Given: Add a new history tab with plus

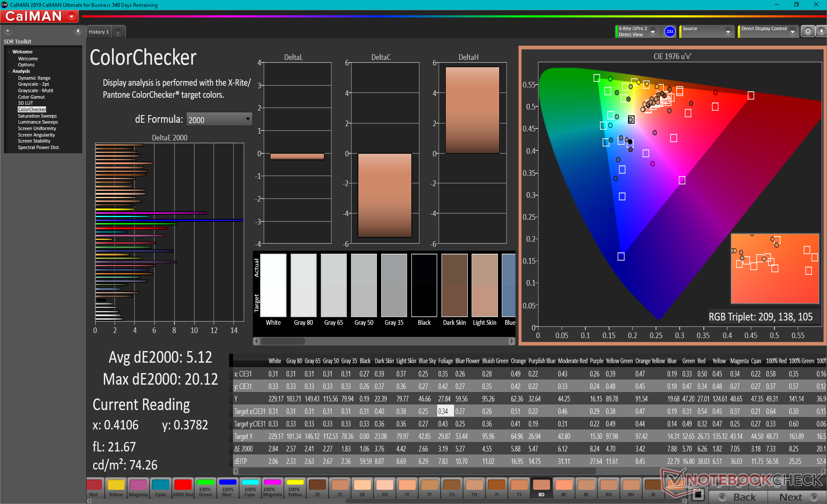Looking at the screenshot, I should coord(118,32).
